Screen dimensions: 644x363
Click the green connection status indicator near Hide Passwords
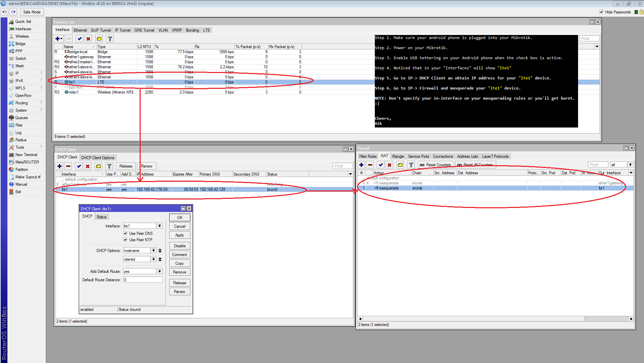coord(636,12)
